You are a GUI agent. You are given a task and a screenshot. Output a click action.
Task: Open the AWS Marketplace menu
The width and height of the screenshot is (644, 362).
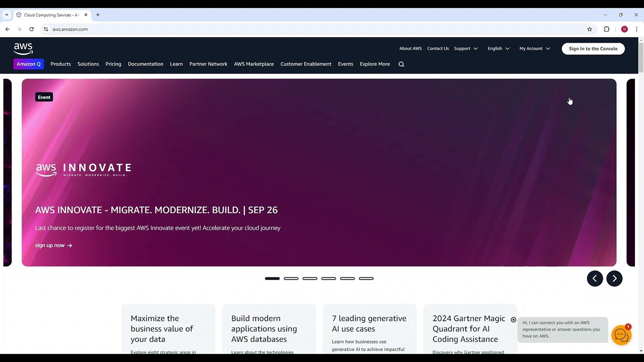pos(254,64)
